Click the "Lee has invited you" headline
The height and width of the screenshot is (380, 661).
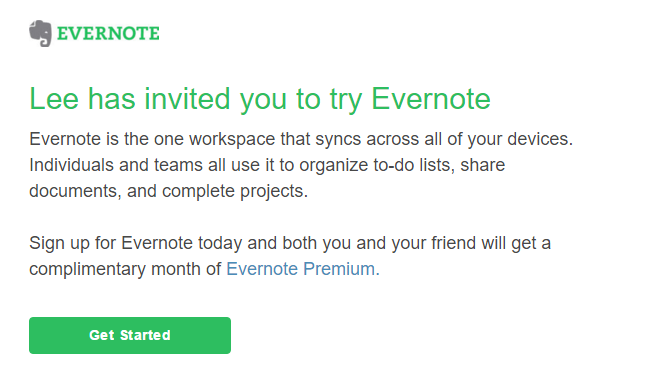[260, 100]
